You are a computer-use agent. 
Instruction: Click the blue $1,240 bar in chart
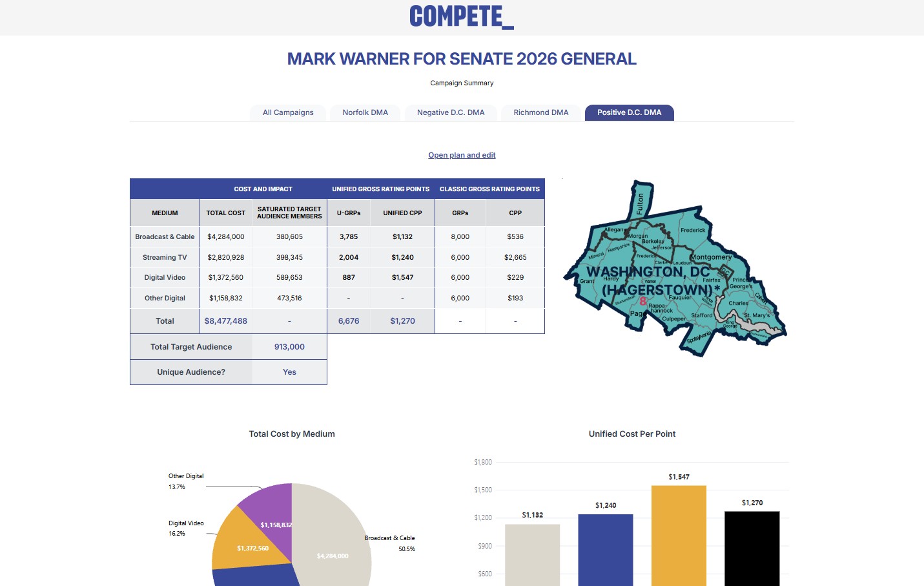606,550
